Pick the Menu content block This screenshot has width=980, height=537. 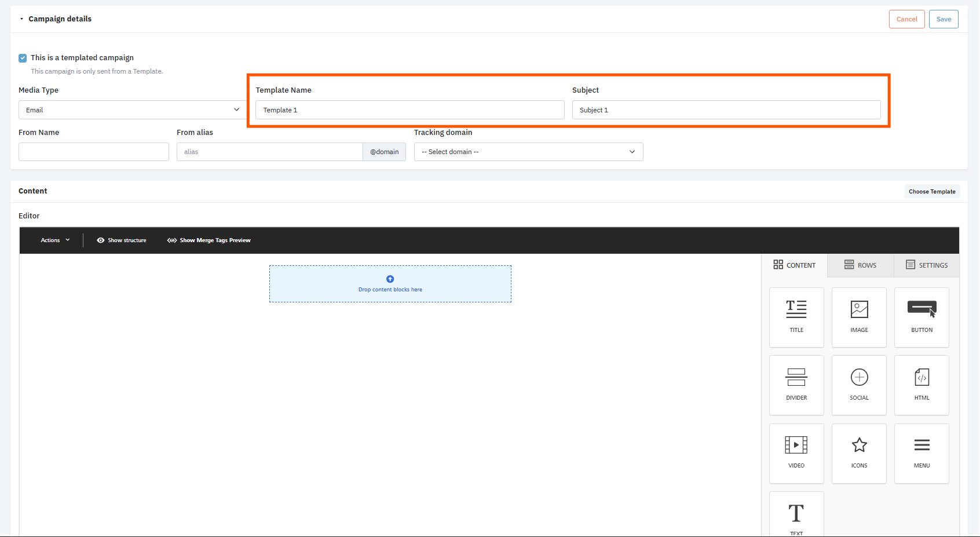click(x=921, y=452)
